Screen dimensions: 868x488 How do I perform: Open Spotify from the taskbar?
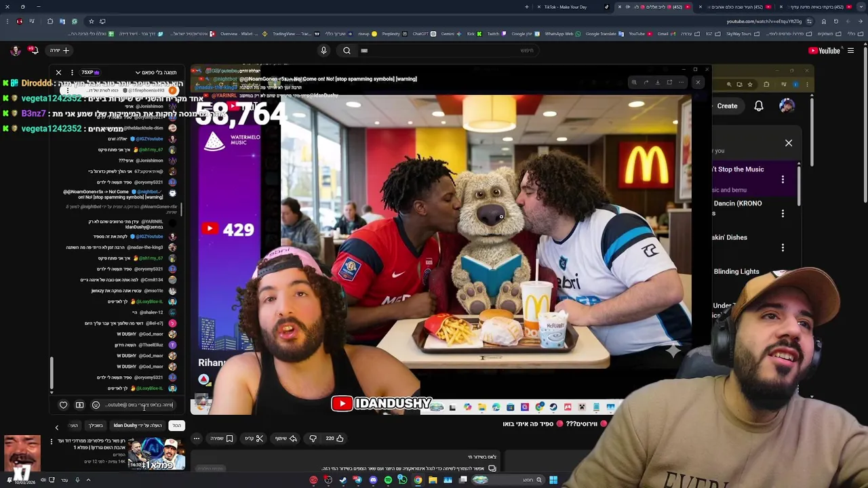[x=388, y=480]
